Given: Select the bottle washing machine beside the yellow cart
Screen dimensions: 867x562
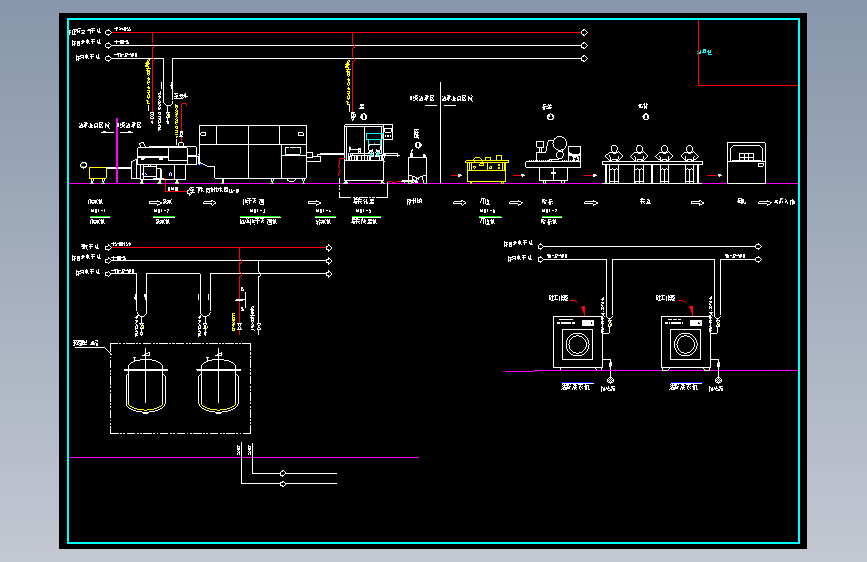Looking at the screenshot, I should pos(164,163).
